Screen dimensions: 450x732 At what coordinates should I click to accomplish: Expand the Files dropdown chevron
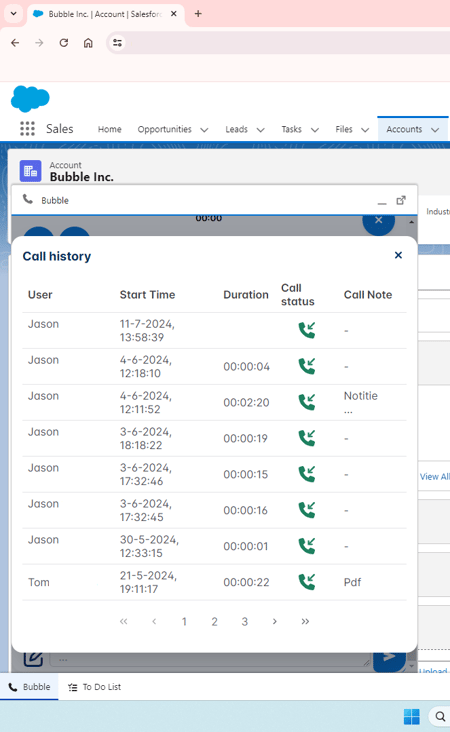coord(365,130)
